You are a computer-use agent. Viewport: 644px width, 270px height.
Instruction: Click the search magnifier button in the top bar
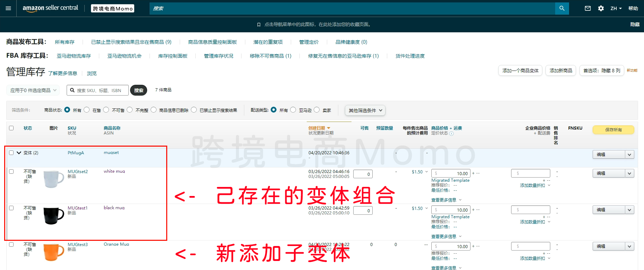(562, 8)
